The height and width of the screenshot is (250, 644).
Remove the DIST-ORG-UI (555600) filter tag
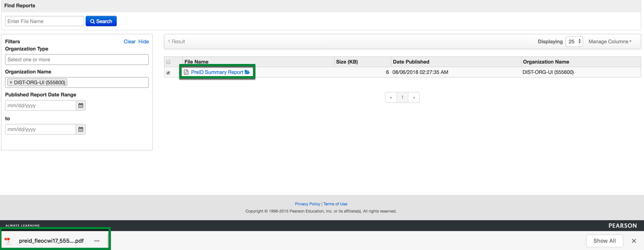point(11,82)
